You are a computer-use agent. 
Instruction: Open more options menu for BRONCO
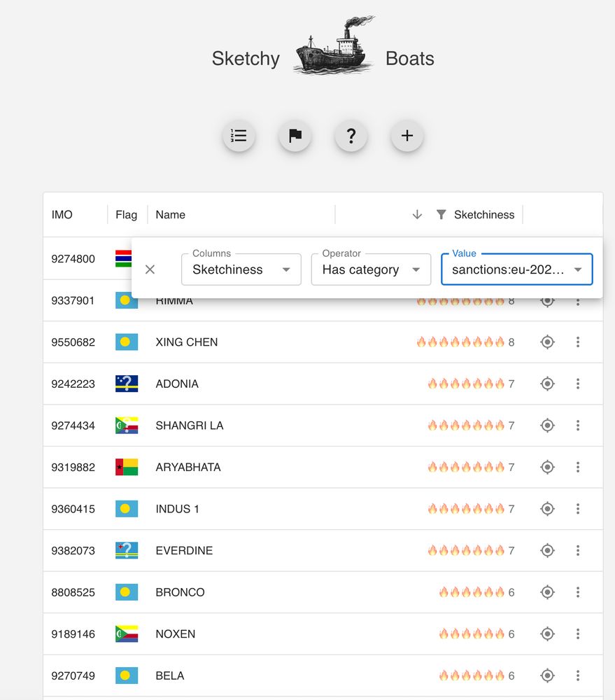pyautogui.click(x=578, y=592)
